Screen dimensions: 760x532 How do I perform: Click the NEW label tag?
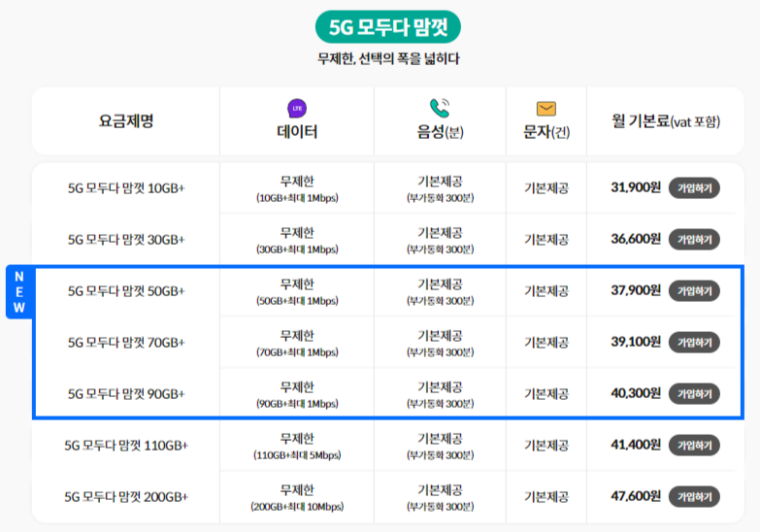click(18, 292)
